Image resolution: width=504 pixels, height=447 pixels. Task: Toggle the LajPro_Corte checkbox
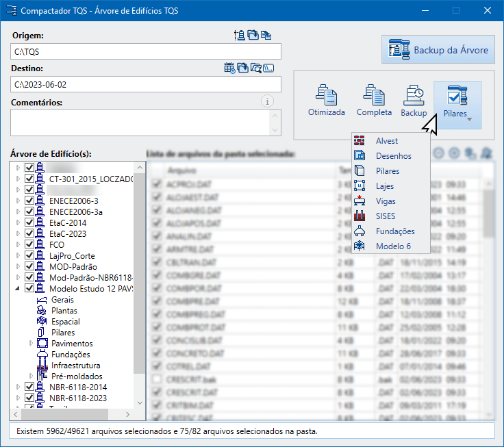click(29, 256)
